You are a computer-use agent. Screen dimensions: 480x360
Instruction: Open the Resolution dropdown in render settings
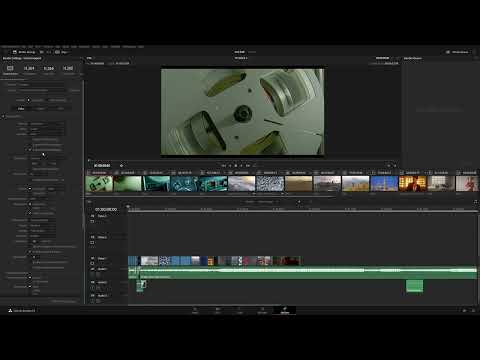[x=47, y=158]
